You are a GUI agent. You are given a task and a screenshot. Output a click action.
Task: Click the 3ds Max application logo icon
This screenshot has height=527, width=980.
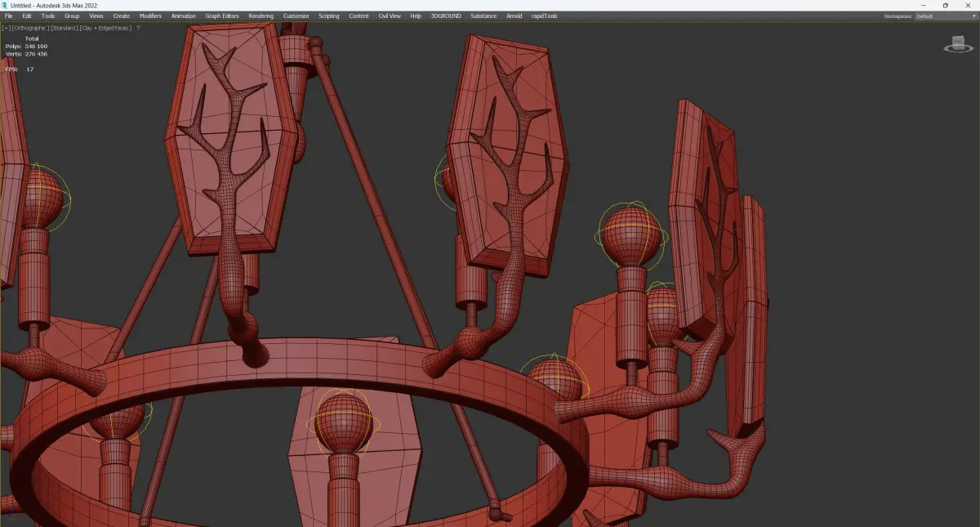click(x=5, y=5)
